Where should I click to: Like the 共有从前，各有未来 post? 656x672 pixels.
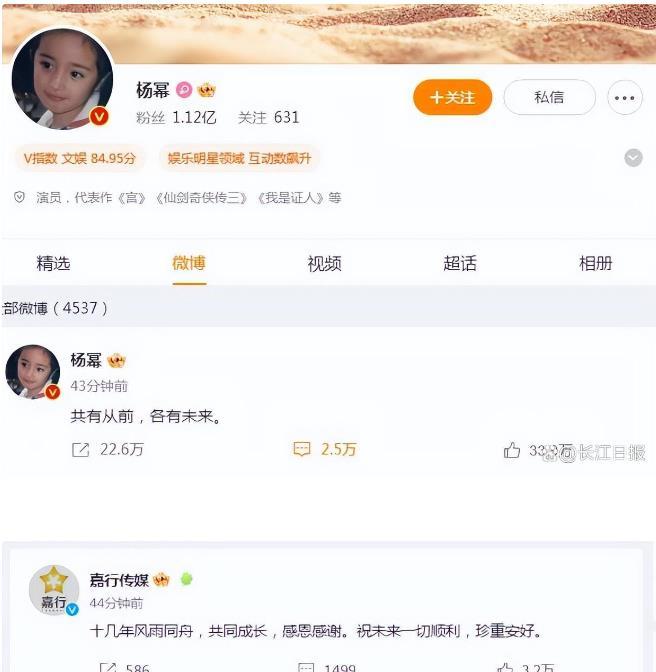tap(512, 450)
